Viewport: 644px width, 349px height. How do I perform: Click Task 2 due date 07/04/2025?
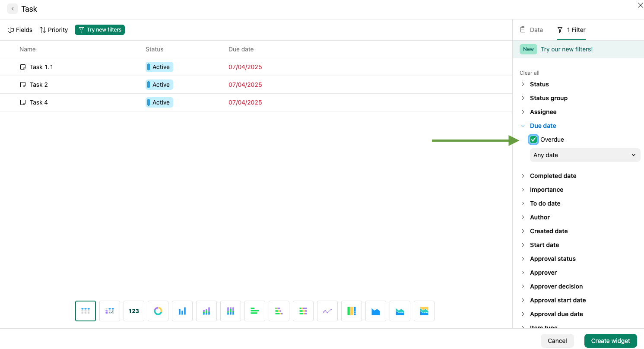click(x=245, y=85)
